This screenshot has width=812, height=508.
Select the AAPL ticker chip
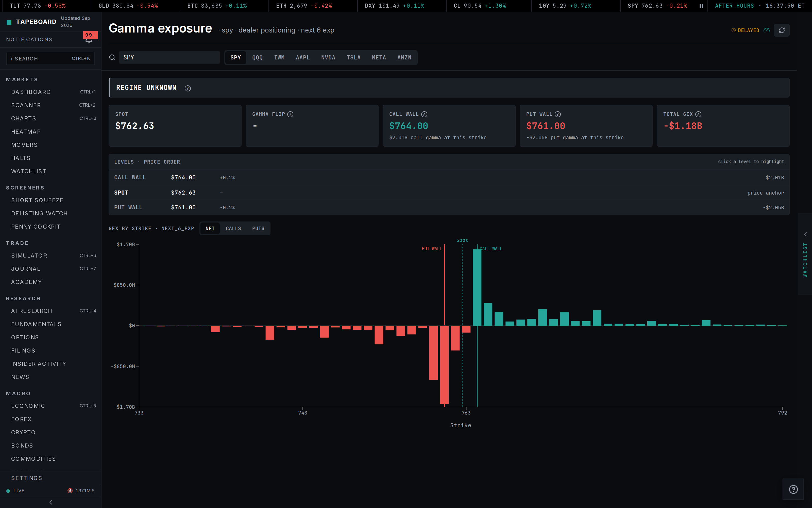[x=303, y=57]
